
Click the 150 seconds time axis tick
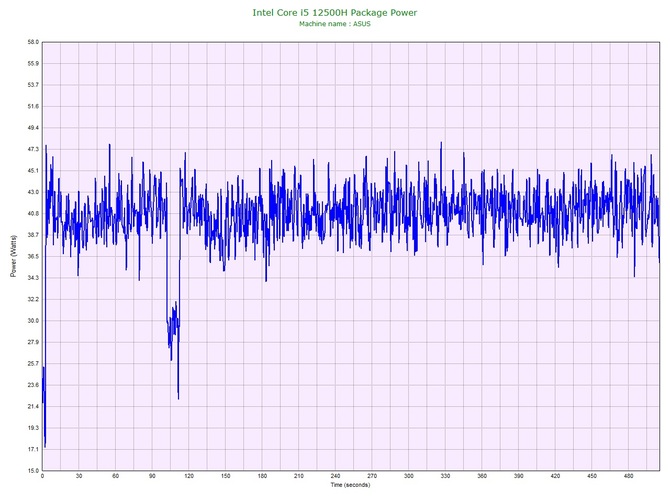(x=226, y=476)
